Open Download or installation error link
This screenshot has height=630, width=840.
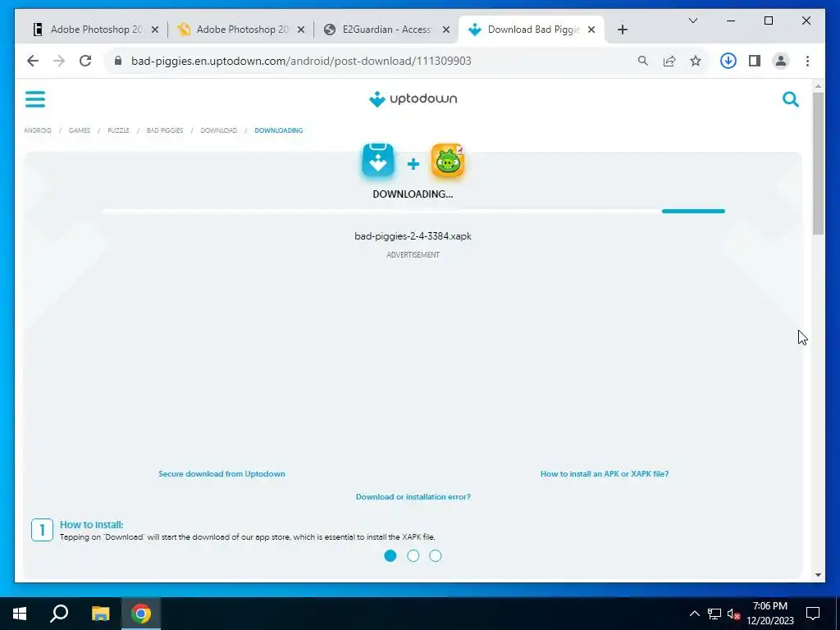pyautogui.click(x=413, y=496)
